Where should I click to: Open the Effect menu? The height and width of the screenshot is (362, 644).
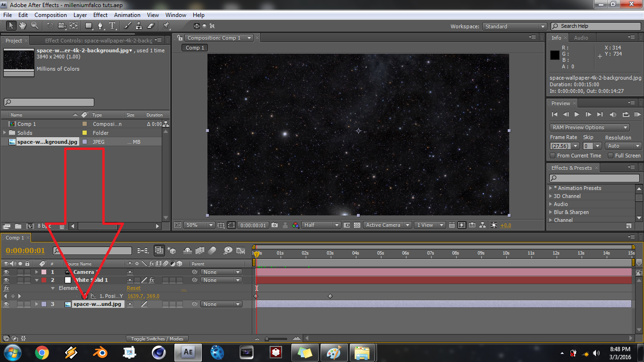click(100, 15)
